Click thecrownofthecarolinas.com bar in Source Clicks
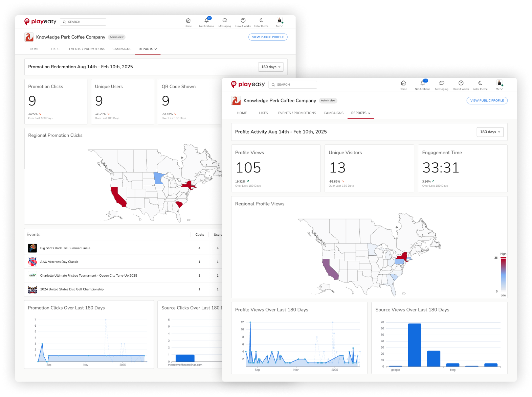The width and height of the screenshot is (532, 397). tap(185, 358)
